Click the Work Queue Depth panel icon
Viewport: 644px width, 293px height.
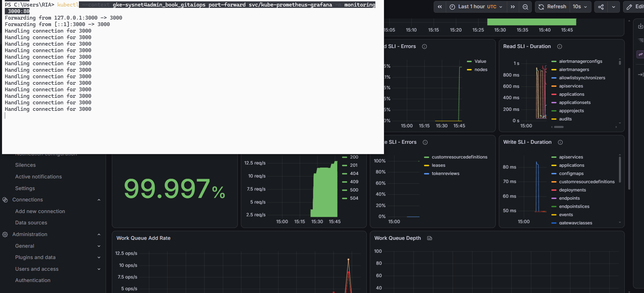coord(430,238)
